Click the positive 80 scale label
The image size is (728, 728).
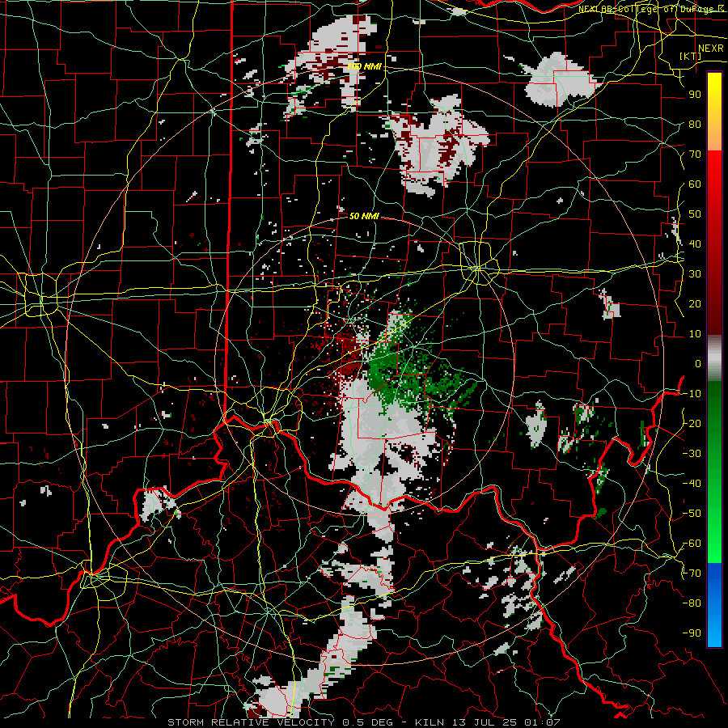[x=695, y=125]
